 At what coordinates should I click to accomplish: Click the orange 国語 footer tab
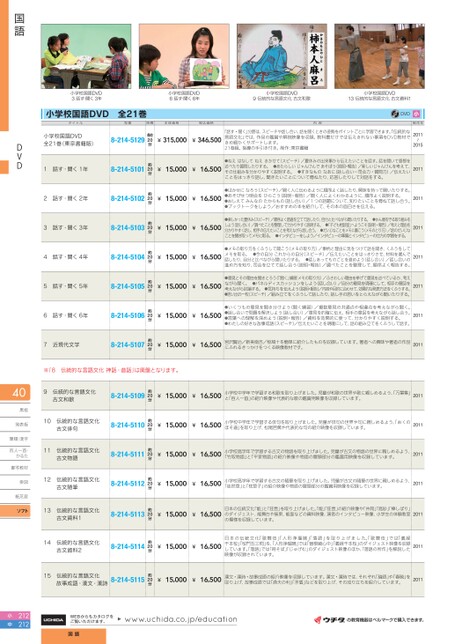[74, 635]
